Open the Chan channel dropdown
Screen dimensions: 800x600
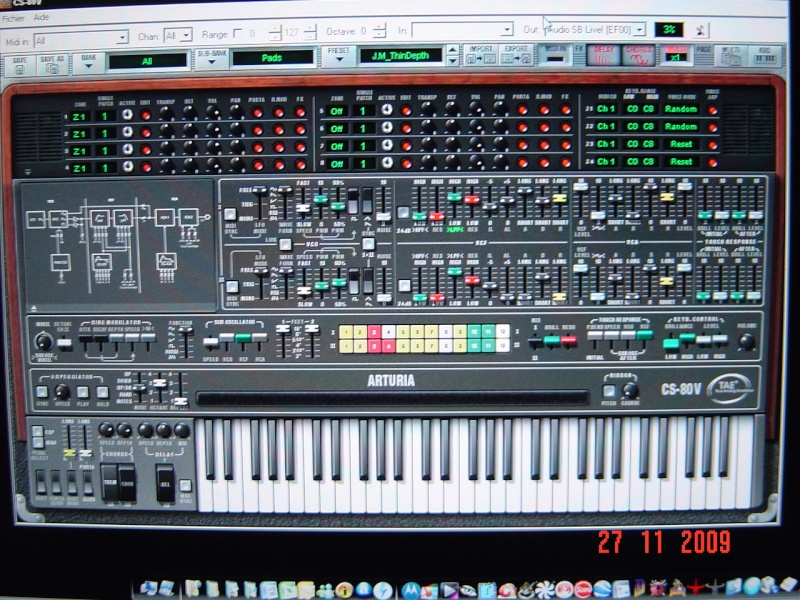pos(178,36)
